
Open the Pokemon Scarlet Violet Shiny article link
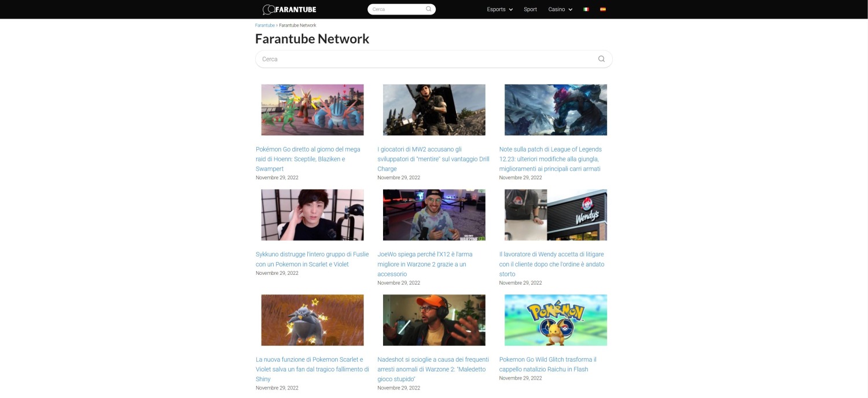[312, 369]
